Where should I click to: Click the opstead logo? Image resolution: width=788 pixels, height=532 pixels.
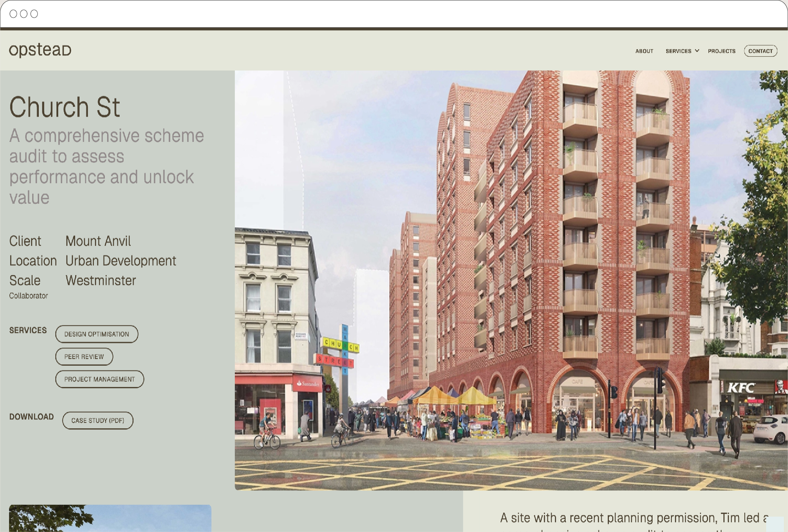click(40, 50)
